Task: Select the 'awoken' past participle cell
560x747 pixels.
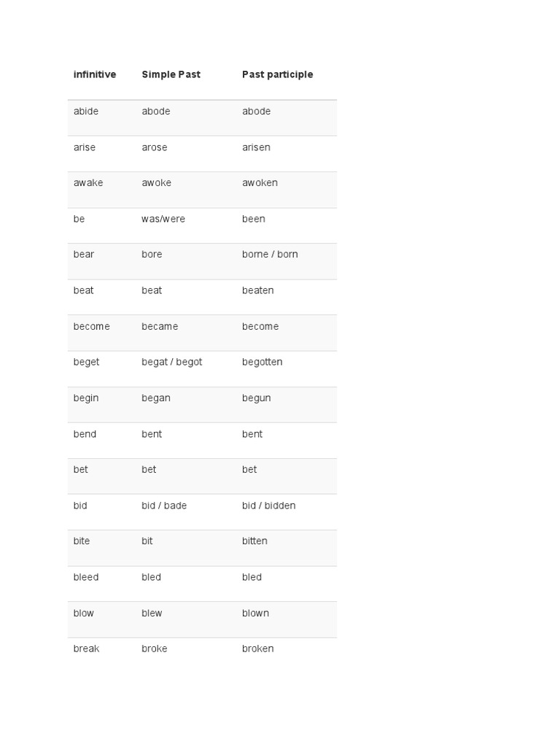Action: 260,183
